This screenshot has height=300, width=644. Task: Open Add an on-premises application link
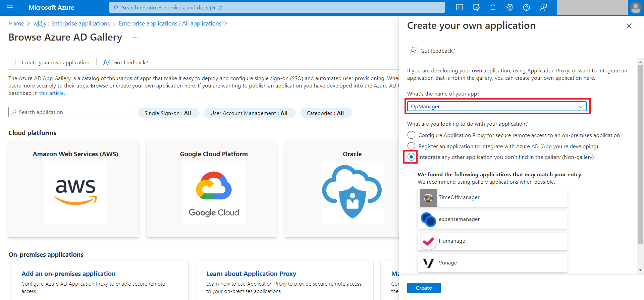coord(68,274)
